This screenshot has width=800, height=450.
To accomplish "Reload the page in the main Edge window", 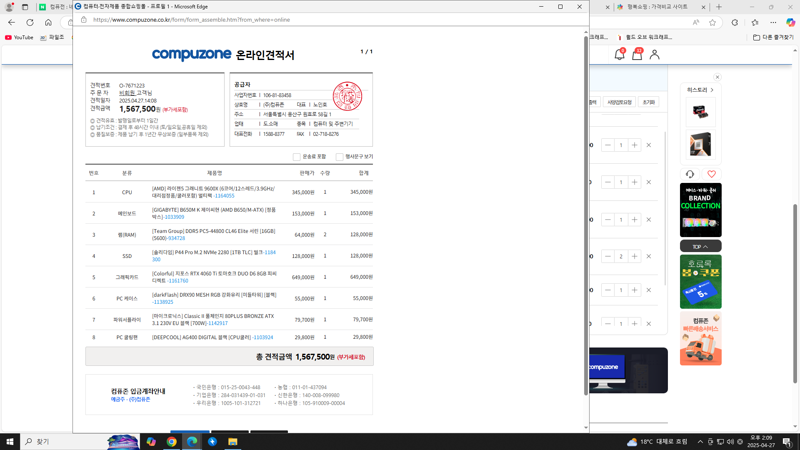I will click(x=30, y=22).
